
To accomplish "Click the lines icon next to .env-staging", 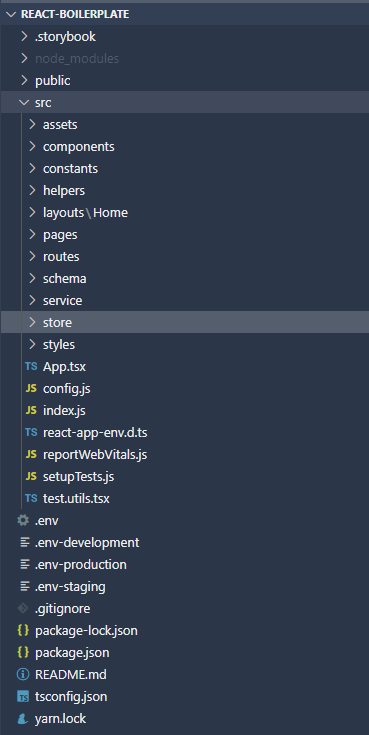I will (x=24, y=586).
